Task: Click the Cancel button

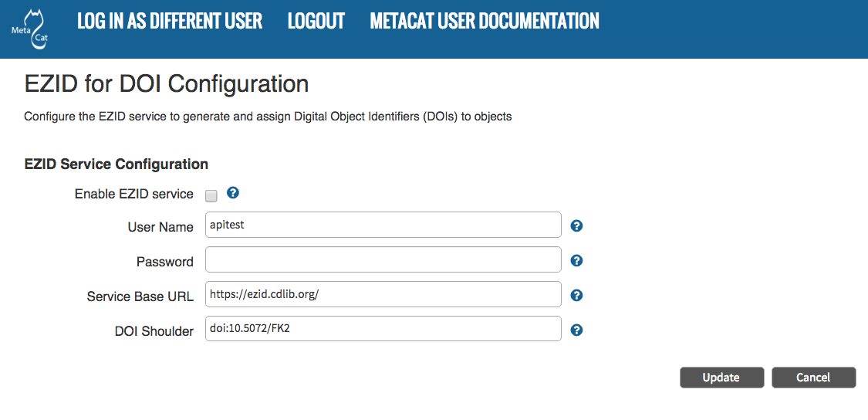Action: coord(813,378)
